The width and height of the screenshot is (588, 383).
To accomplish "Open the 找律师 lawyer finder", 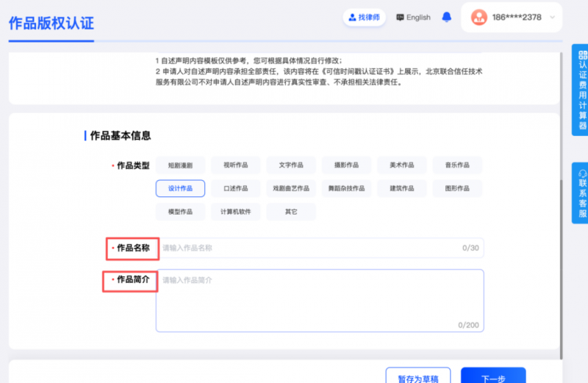I will [365, 18].
